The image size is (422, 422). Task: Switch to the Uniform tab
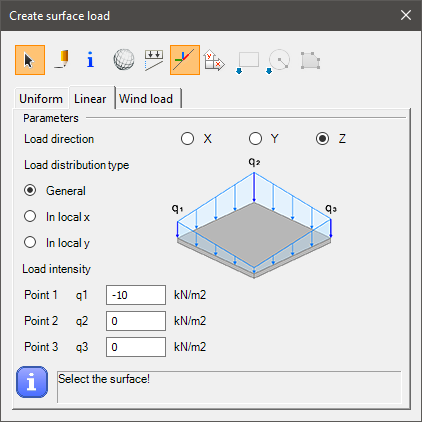tap(41, 99)
